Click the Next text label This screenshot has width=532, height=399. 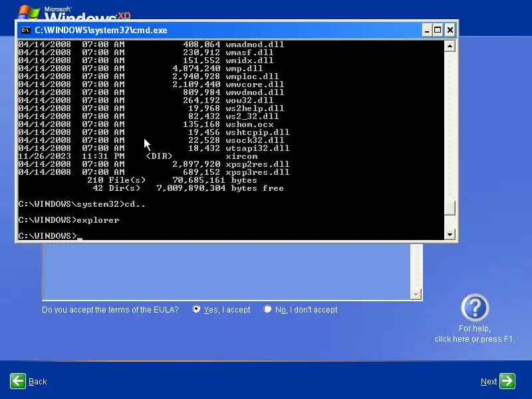pos(489,382)
